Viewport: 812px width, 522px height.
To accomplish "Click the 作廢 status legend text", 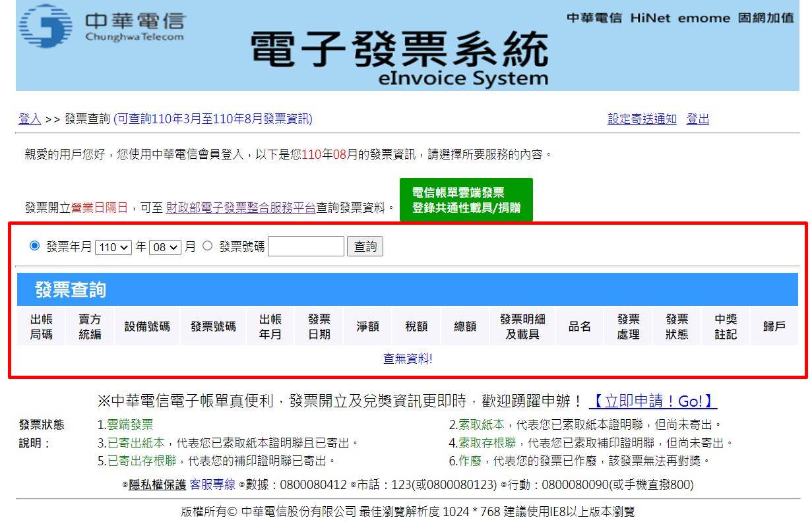I will (470, 461).
